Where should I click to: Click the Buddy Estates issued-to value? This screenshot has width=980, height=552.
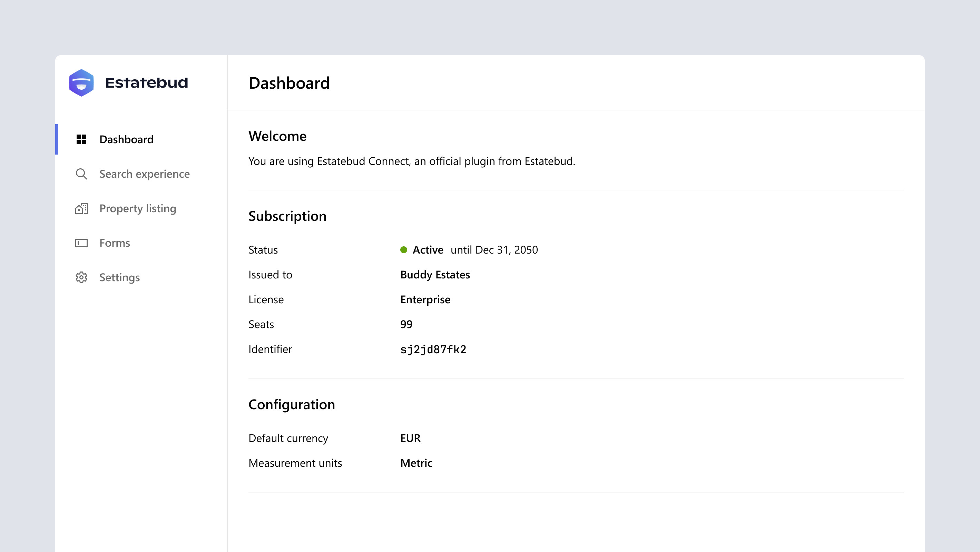click(x=435, y=275)
